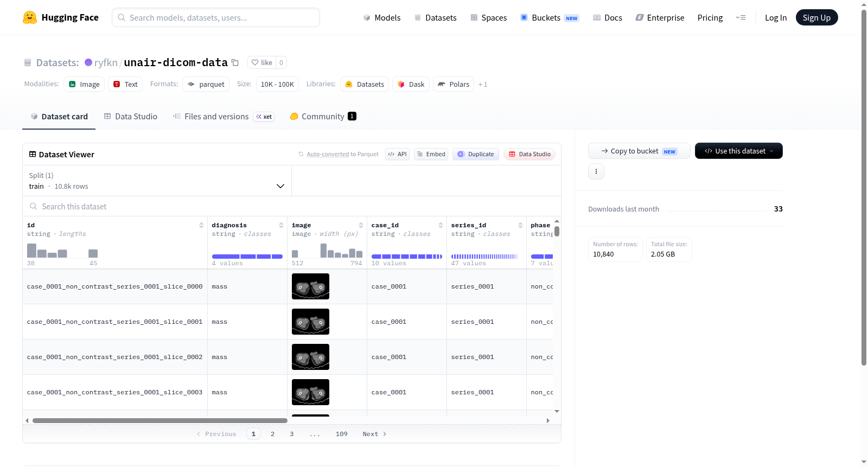Click the 10K - 100K size tag
Image resolution: width=868 pixels, height=467 pixels.
pyautogui.click(x=277, y=84)
